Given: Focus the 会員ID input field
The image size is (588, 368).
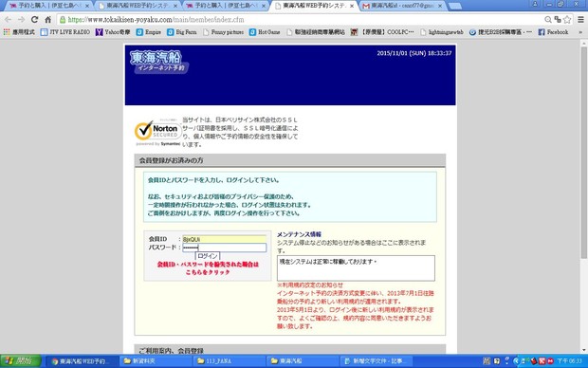Looking at the screenshot, I should [x=224, y=239].
